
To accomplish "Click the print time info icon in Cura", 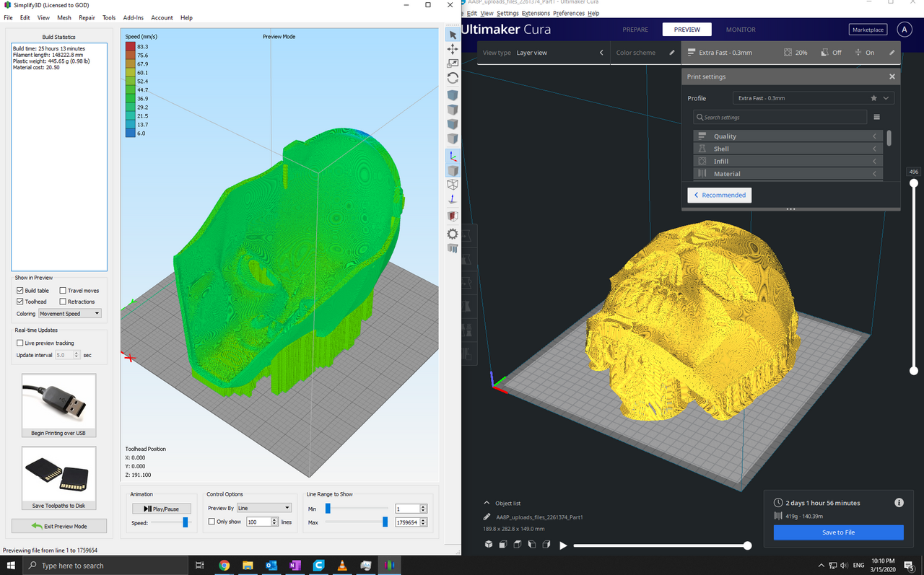I will pos(899,503).
